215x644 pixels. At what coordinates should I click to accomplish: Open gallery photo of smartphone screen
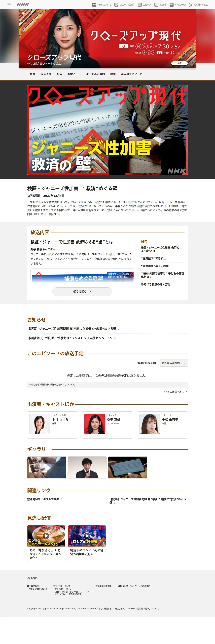(x=128, y=467)
